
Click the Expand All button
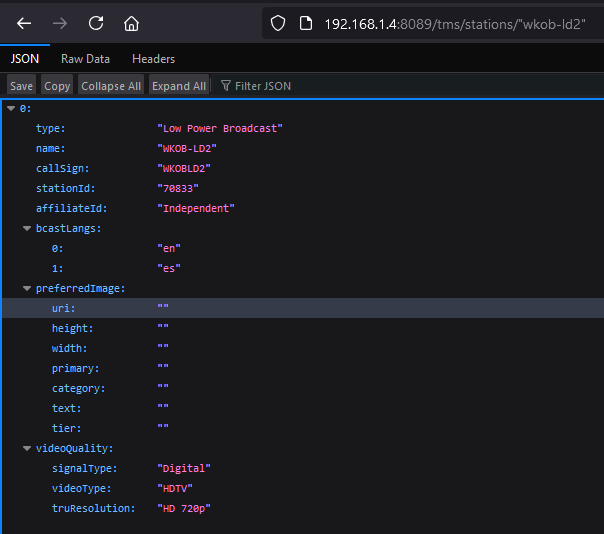(x=179, y=86)
